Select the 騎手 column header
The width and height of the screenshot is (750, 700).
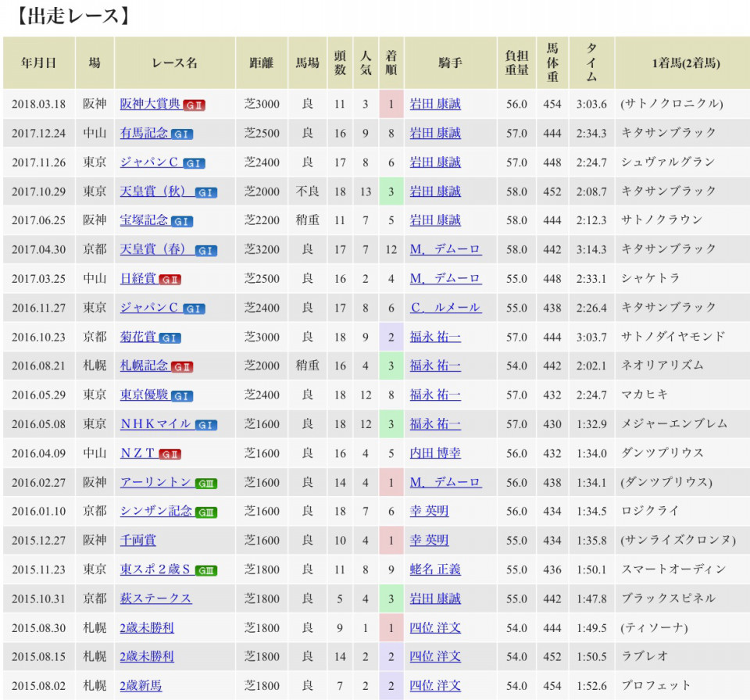pos(450,62)
